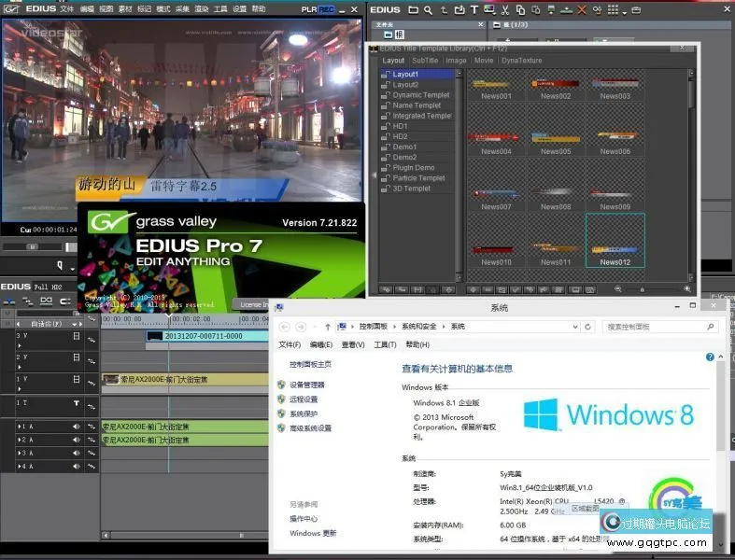Click the zoom-in magnifier in Title Template Library
735x560 pixels.
click(x=686, y=289)
